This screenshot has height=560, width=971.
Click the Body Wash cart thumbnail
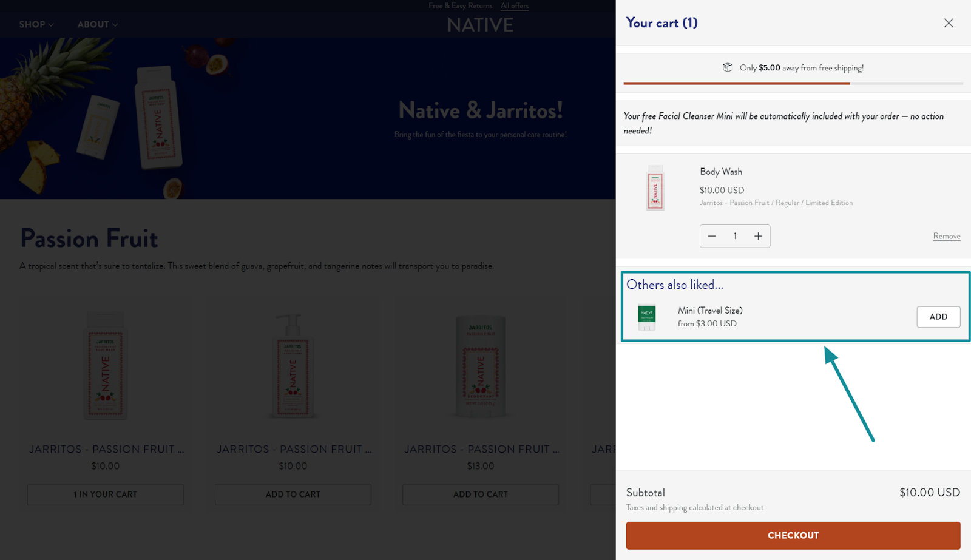pyautogui.click(x=655, y=188)
